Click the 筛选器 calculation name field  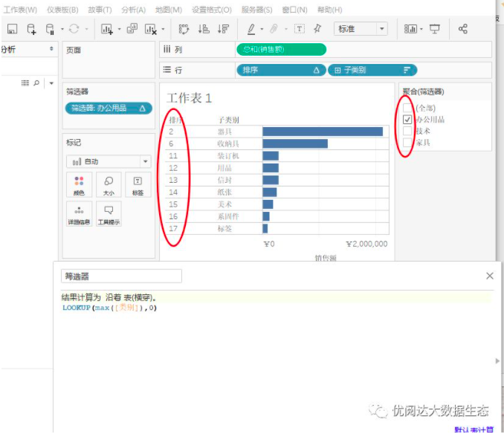coord(121,276)
